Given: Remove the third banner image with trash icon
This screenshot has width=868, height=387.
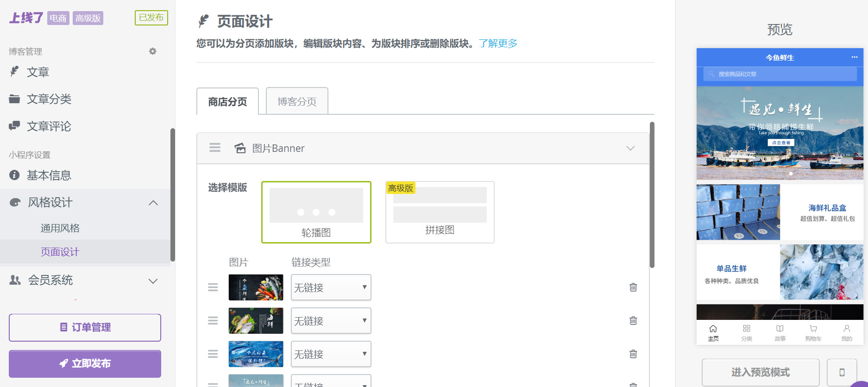Looking at the screenshot, I should pos(633,354).
